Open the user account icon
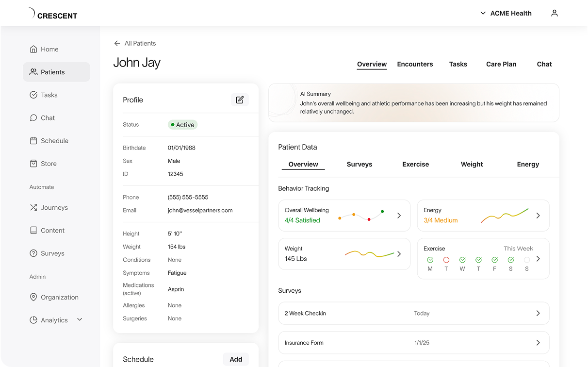 [x=554, y=13]
